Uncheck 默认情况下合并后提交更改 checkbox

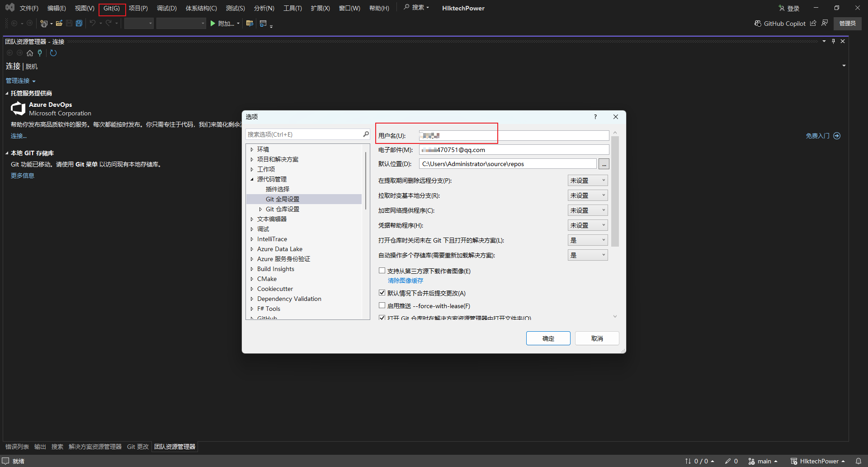point(382,293)
